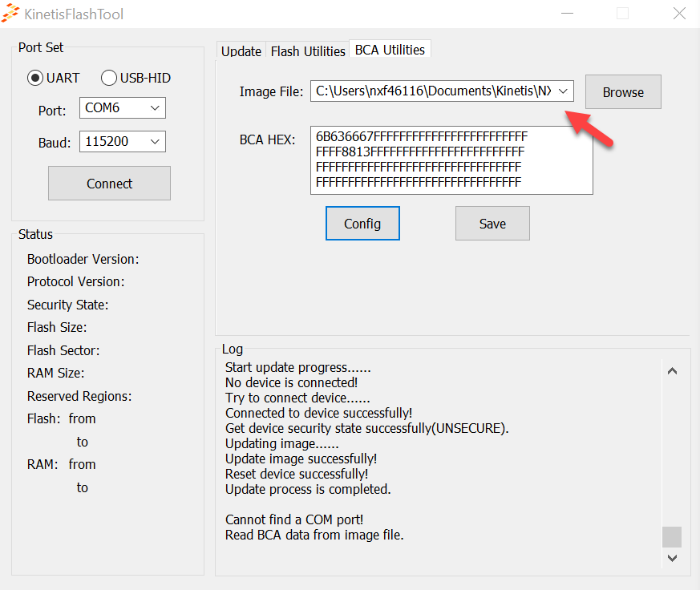Click the 'Bootloader Version:' status label
Viewport: 700px width, 590px height.
tap(83, 259)
